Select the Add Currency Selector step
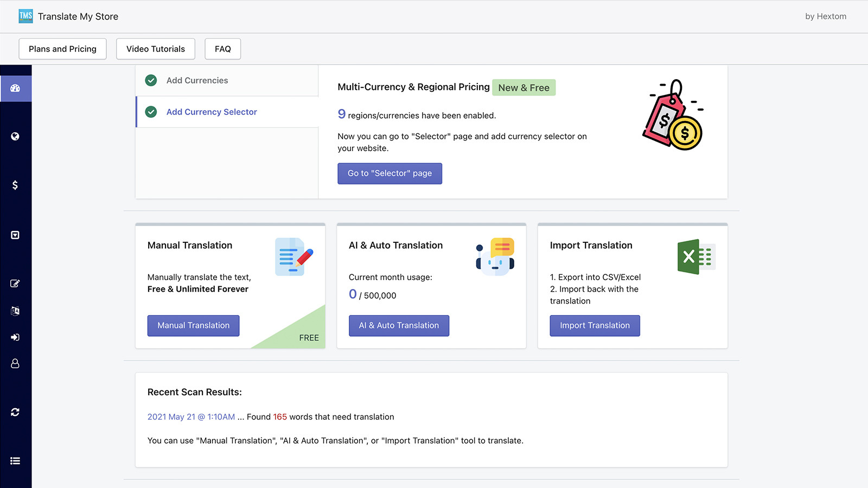 212,112
